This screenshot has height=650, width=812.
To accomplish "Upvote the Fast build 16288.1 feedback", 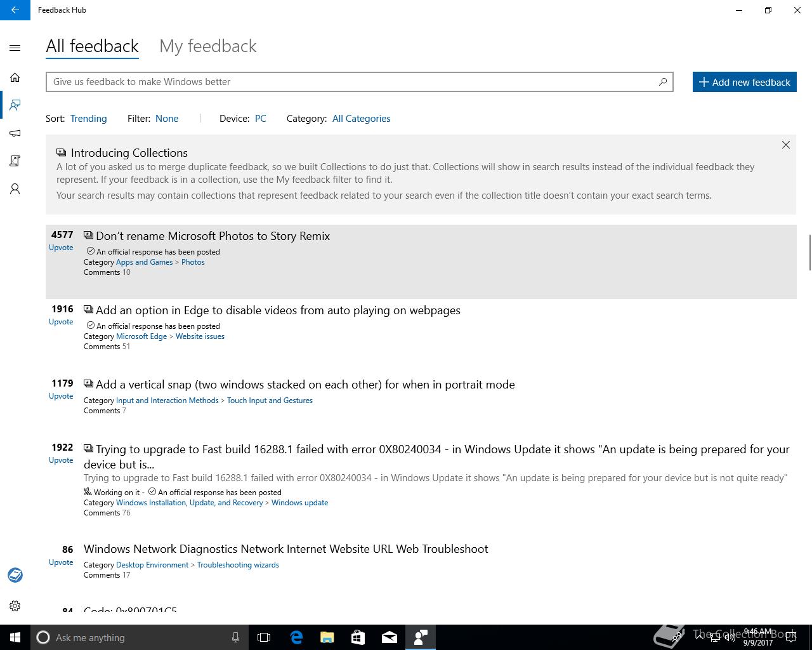I will point(61,460).
